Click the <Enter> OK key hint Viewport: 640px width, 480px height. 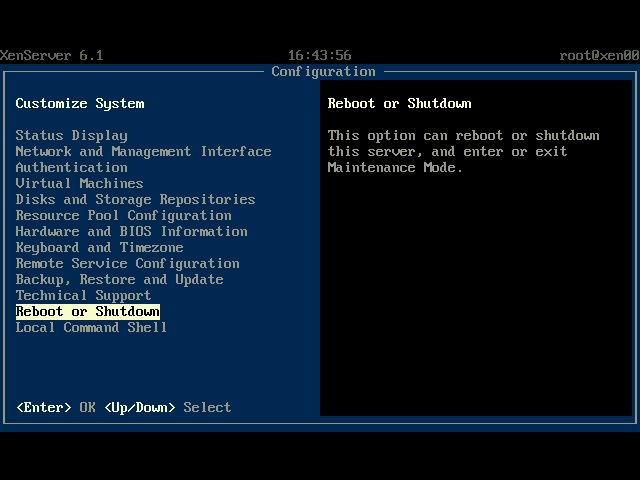(56, 407)
